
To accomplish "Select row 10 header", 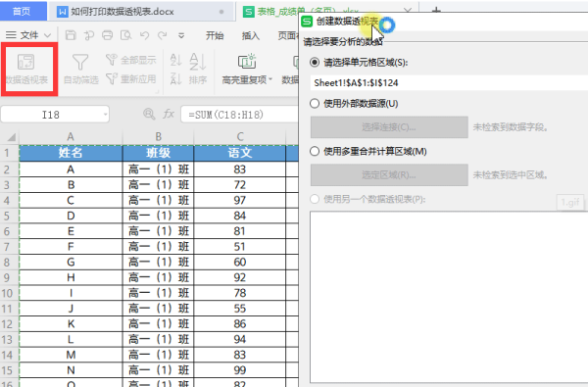I will click(x=9, y=293).
